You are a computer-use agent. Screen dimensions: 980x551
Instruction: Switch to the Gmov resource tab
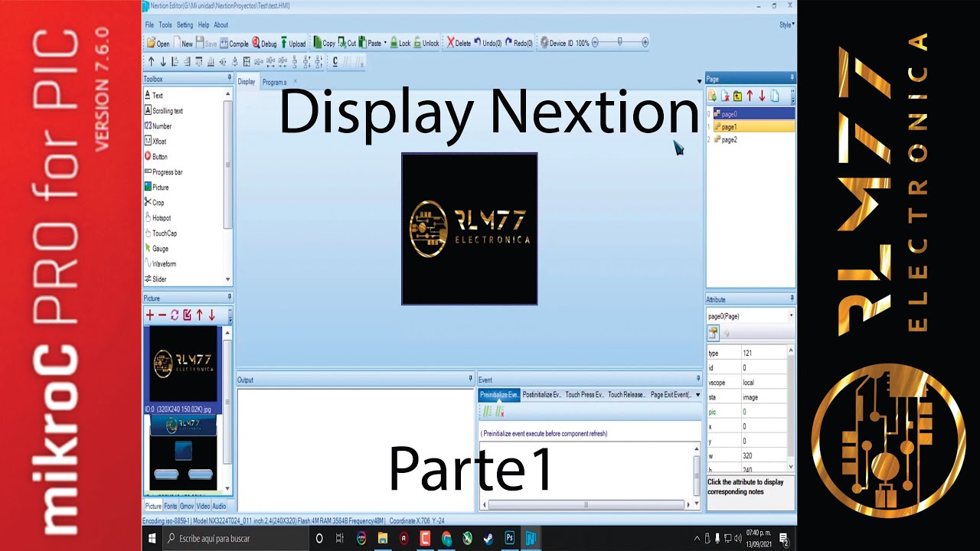[187, 507]
